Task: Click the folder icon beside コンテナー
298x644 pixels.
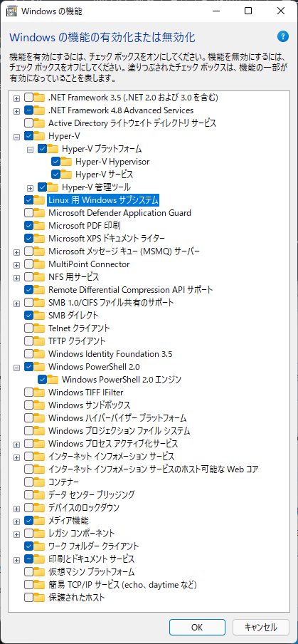Action: 39,482
